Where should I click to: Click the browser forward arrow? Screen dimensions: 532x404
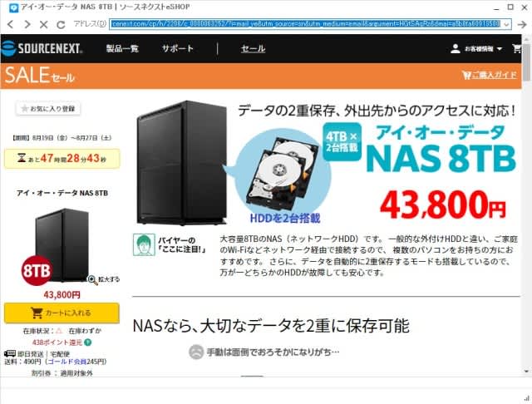[x=27, y=24]
